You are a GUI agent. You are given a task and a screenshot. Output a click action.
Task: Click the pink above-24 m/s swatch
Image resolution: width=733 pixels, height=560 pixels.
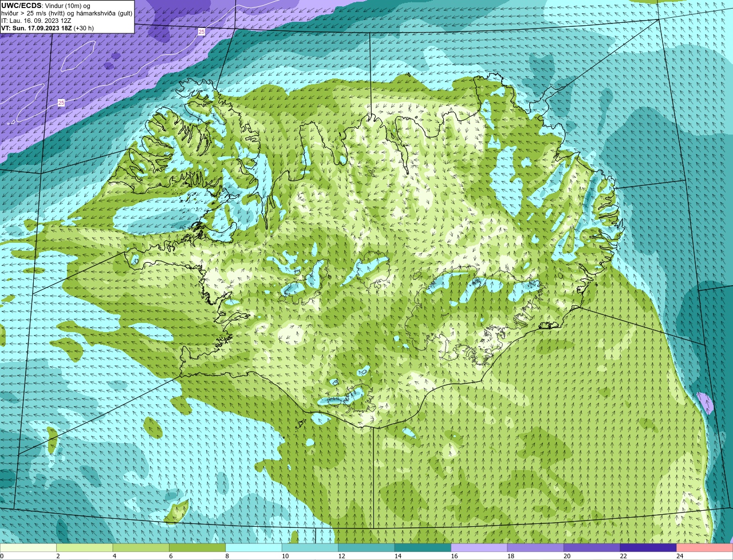tap(704, 547)
